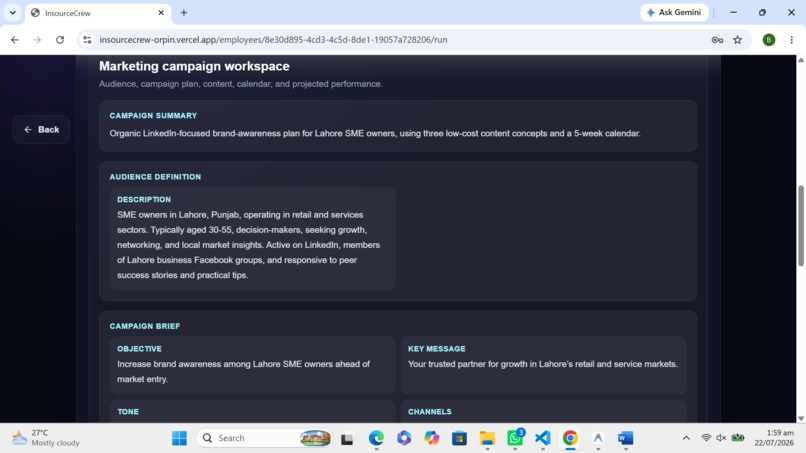This screenshot has width=806, height=453.
Task: Bookmark this page with the star icon
Action: tap(738, 40)
